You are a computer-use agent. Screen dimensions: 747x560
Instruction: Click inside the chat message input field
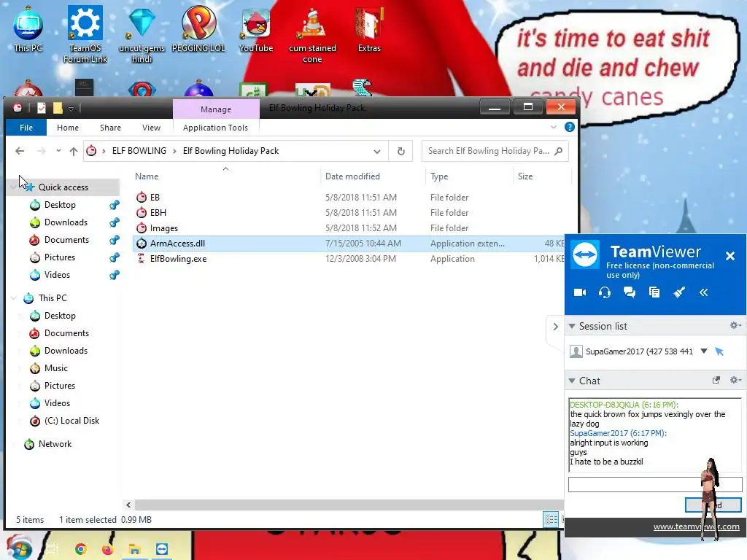pos(654,485)
